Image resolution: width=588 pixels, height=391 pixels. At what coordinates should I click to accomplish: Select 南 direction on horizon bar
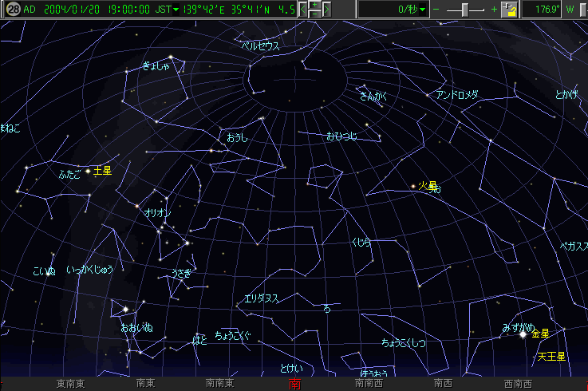[x=294, y=385]
